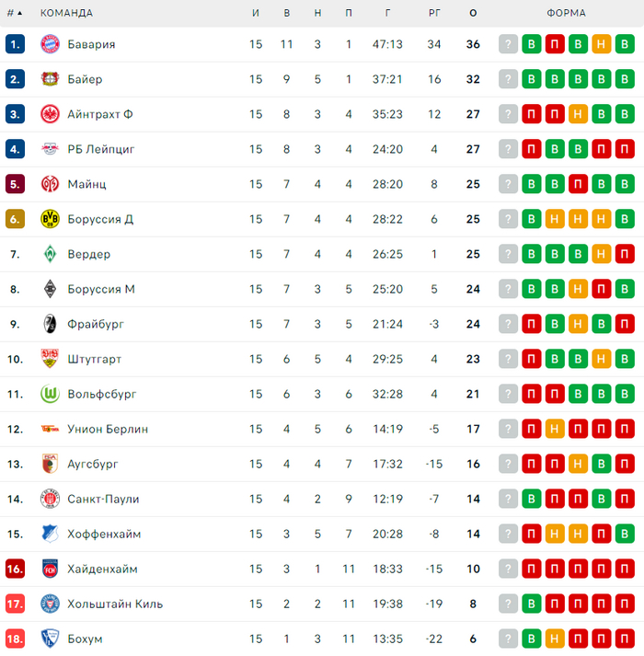Click the blue position 1 rank badge

coord(15,44)
